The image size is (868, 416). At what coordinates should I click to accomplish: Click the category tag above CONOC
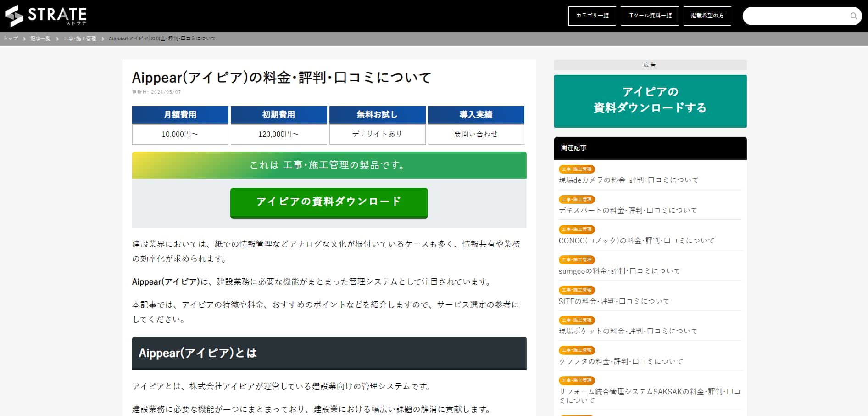(x=577, y=229)
